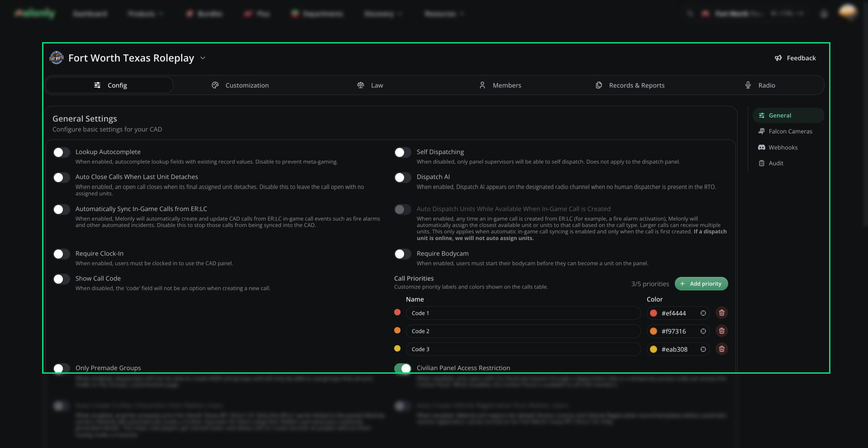This screenshot has width=868, height=448.
Task: Click the Code 3 name input field
Action: [x=523, y=349]
